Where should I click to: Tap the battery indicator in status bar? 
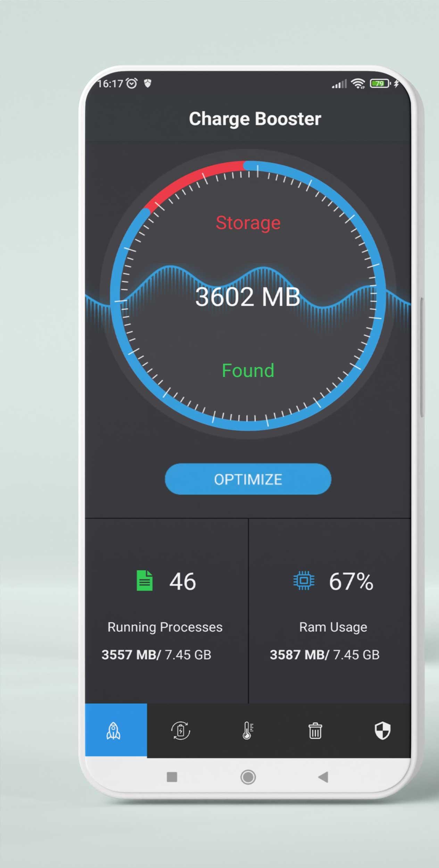point(380,83)
